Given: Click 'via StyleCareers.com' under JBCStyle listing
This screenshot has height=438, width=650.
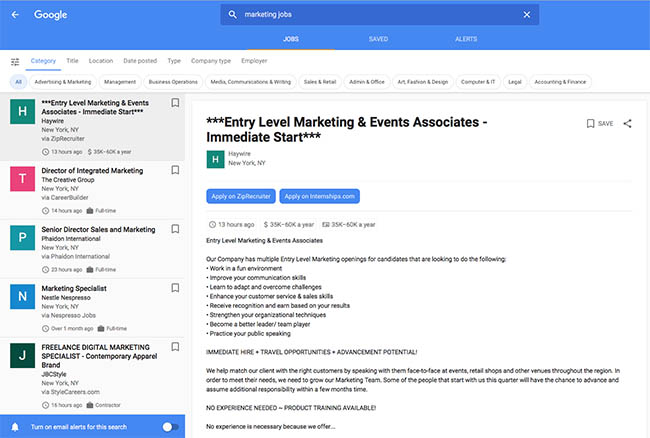Looking at the screenshot, I should [70, 392].
